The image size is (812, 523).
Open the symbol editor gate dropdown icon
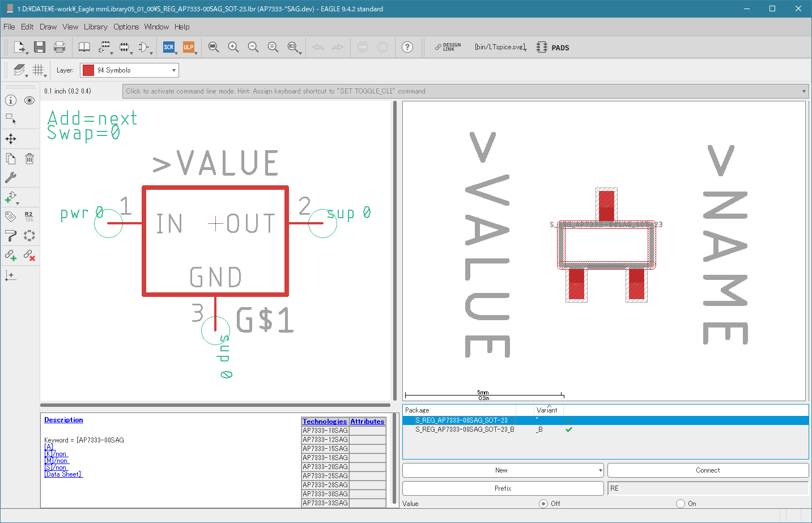tap(144, 48)
